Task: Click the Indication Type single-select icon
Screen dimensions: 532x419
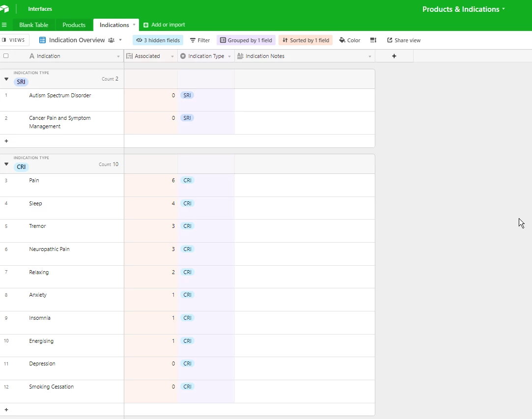Action: click(183, 56)
